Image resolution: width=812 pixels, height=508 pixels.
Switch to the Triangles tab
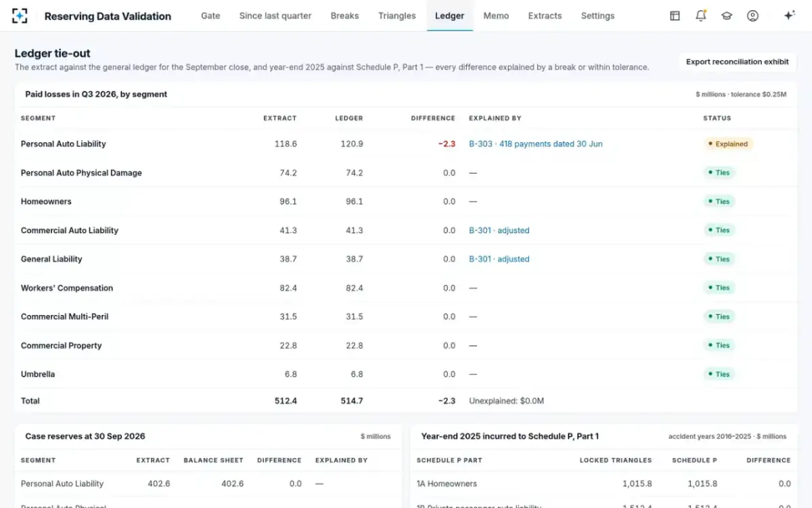click(x=397, y=16)
